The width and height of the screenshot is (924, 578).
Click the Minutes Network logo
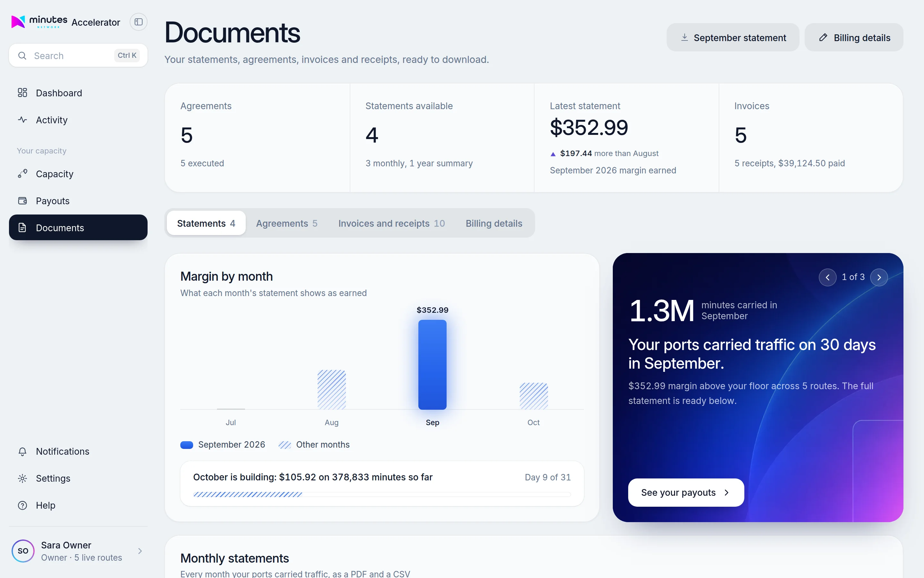tap(39, 22)
